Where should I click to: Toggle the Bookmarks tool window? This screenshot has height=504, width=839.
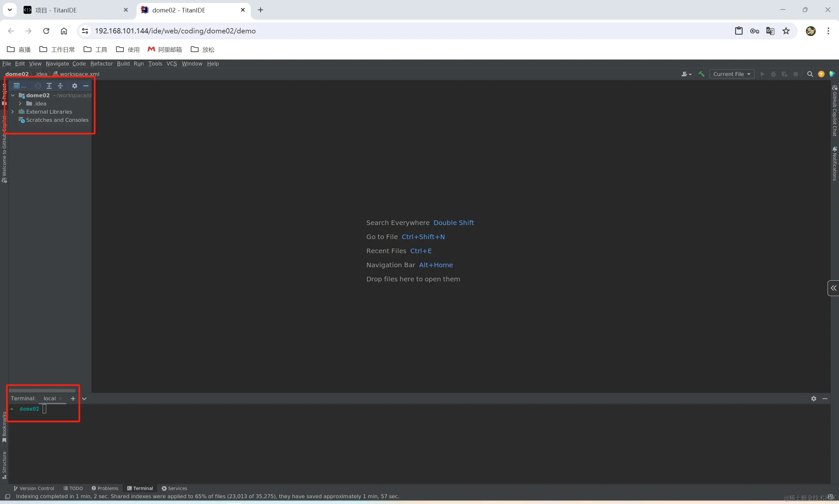coord(4,427)
